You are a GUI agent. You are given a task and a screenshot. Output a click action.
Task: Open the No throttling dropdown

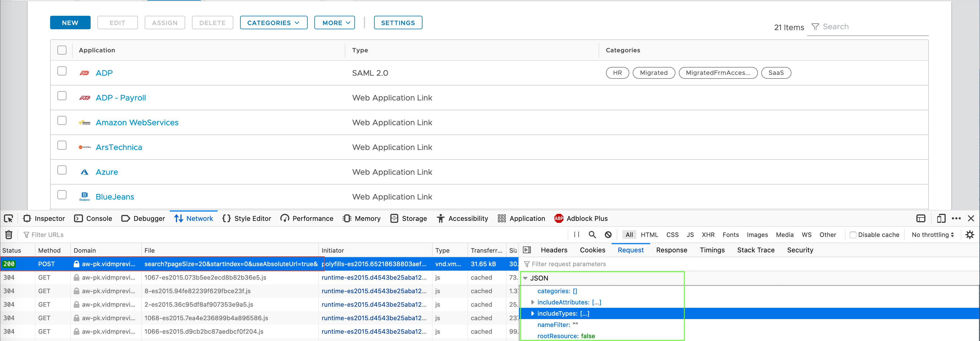pyautogui.click(x=933, y=235)
